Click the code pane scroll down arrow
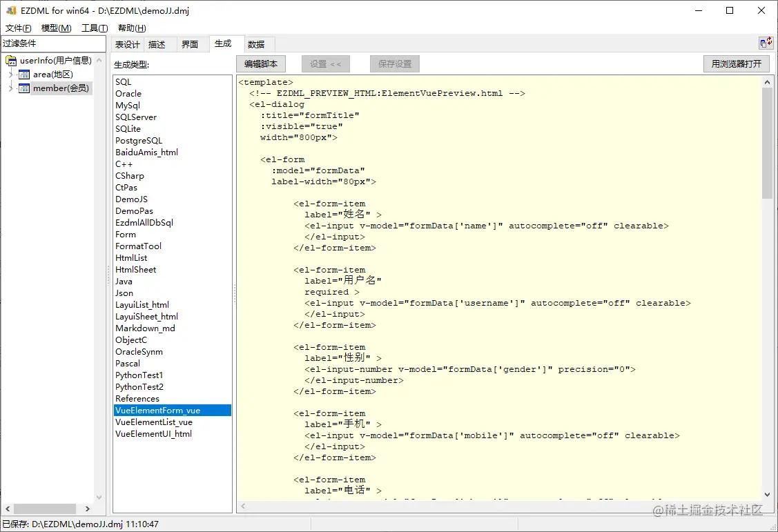778x532 pixels. [767, 495]
